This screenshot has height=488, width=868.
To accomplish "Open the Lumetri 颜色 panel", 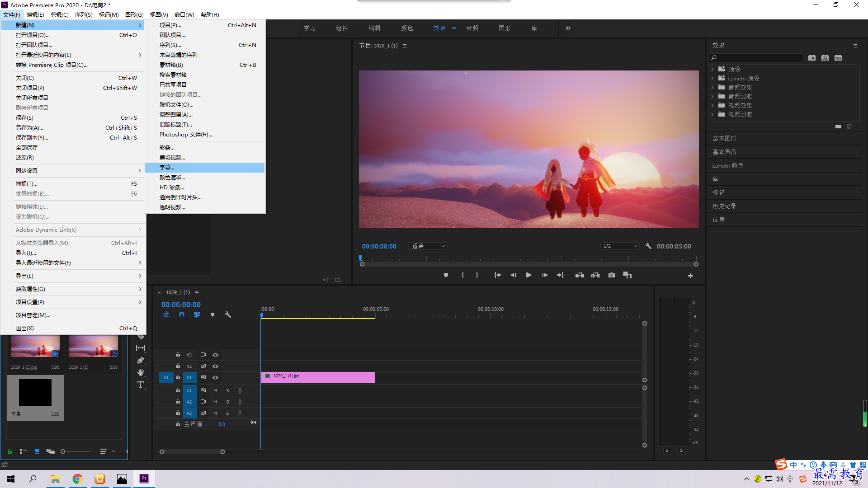I will click(728, 165).
